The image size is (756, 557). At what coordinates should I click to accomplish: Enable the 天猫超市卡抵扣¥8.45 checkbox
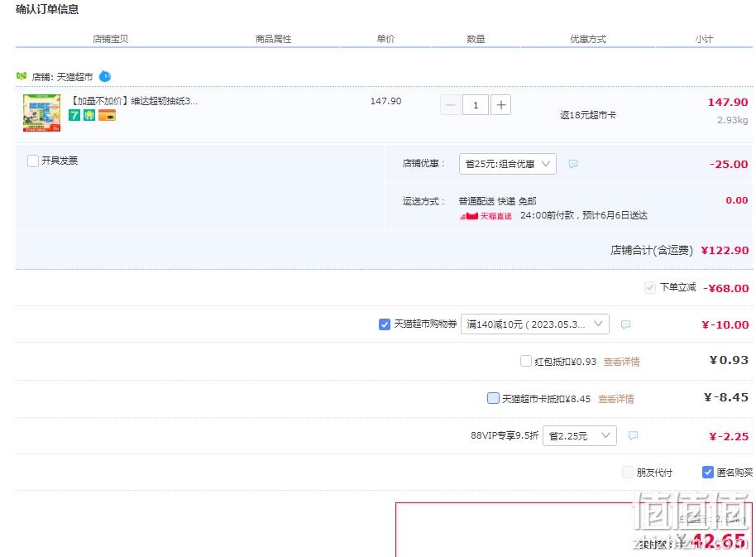[x=493, y=398]
